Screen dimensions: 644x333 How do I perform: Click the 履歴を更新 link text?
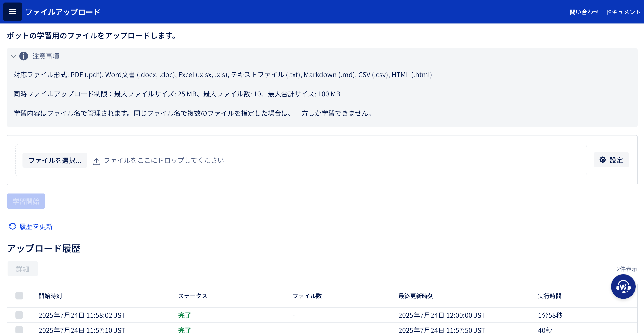coord(36,227)
